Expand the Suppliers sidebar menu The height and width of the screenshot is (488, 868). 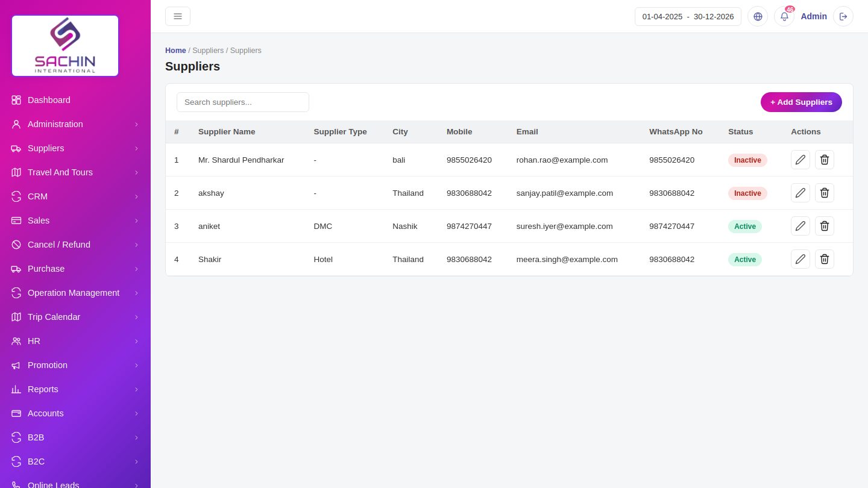pyautogui.click(x=75, y=148)
